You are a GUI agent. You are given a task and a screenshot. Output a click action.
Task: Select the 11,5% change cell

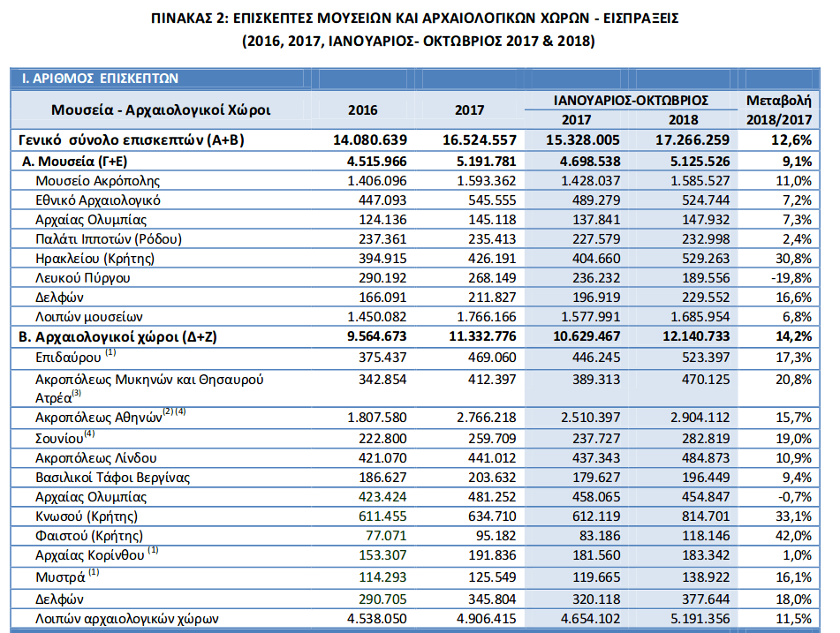click(x=793, y=619)
